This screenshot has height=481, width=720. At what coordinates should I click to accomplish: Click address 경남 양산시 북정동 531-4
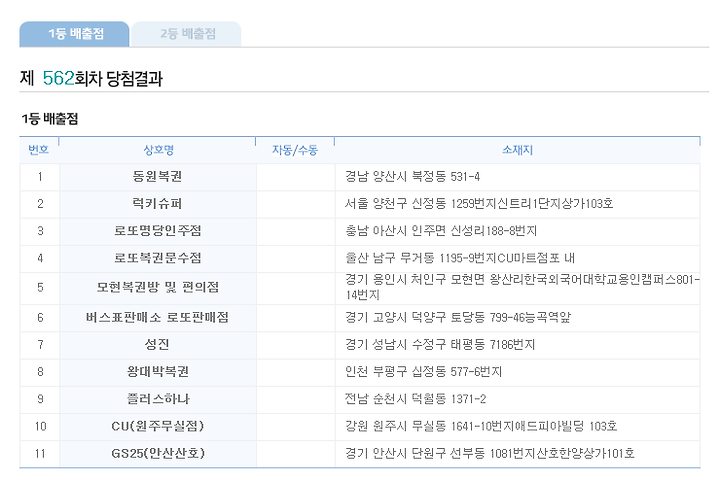(412, 177)
